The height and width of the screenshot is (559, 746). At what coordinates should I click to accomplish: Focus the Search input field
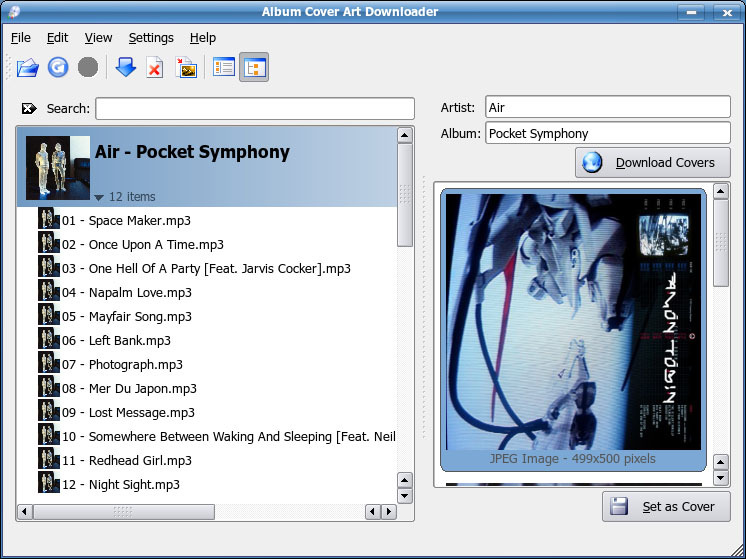(255, 108)
